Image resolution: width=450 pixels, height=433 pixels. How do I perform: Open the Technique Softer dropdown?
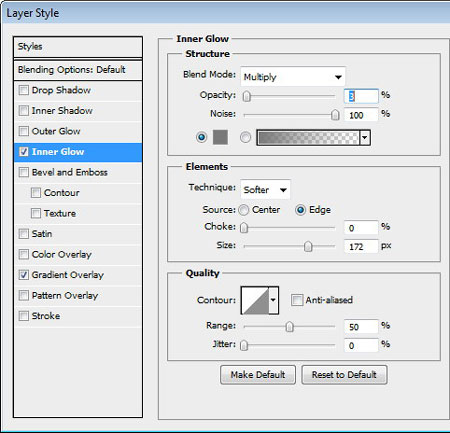coord(265,190)
